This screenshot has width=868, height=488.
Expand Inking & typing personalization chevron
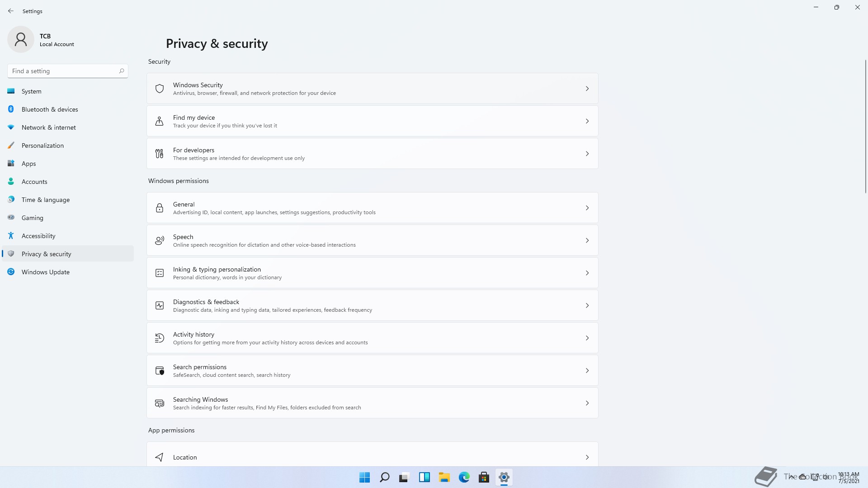pos(587,273)
